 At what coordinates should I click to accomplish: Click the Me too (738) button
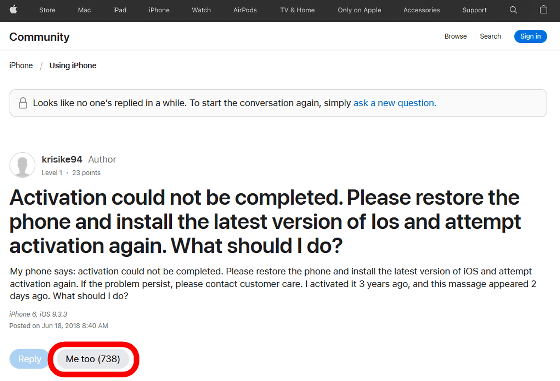(x=93, y=359)
